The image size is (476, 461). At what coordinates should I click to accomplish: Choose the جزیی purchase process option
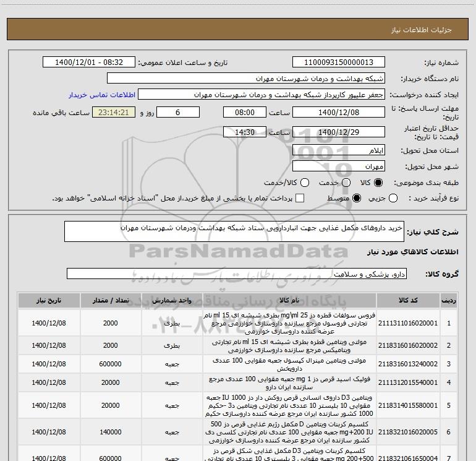click(393, 199)
